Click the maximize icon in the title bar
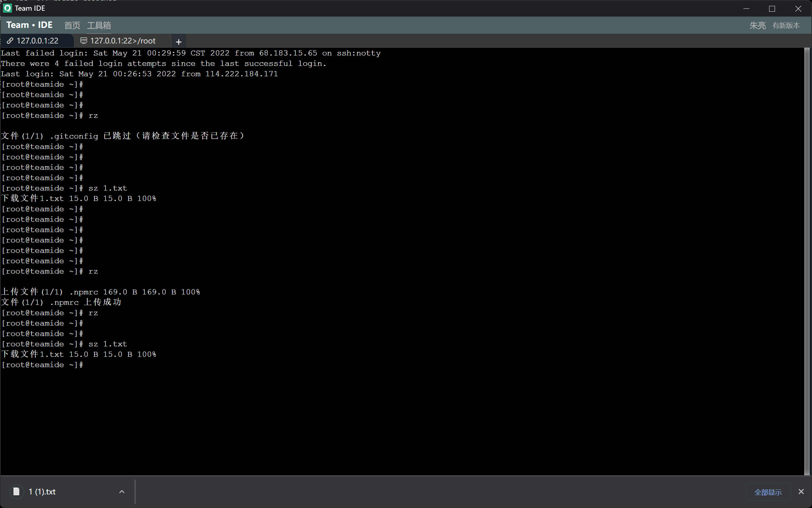812x508 pixels. pos(772,8)
